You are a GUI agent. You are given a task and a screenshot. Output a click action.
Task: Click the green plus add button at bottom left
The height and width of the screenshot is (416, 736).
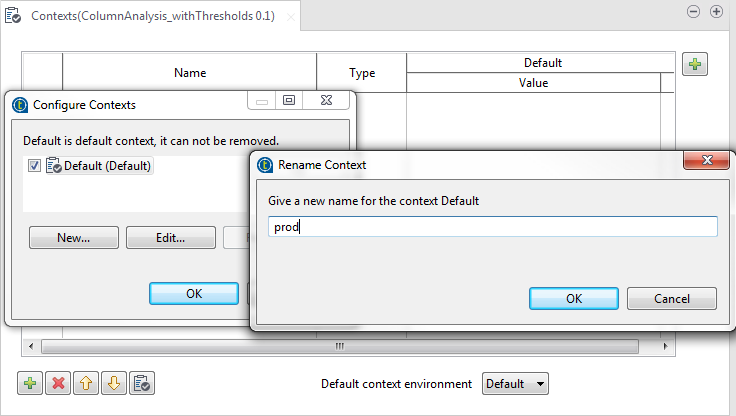[x=31, y=384]
